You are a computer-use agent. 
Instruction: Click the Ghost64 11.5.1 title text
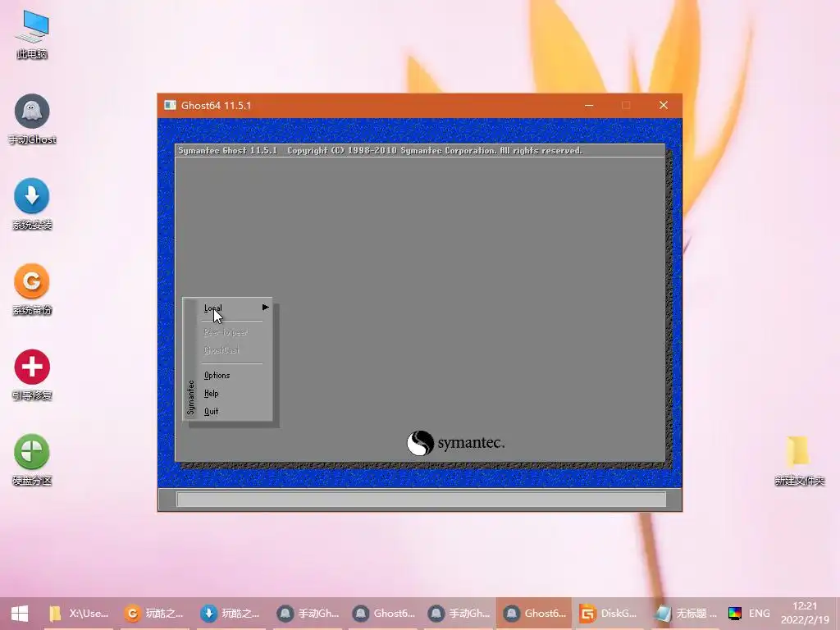(x=216, y=105)
